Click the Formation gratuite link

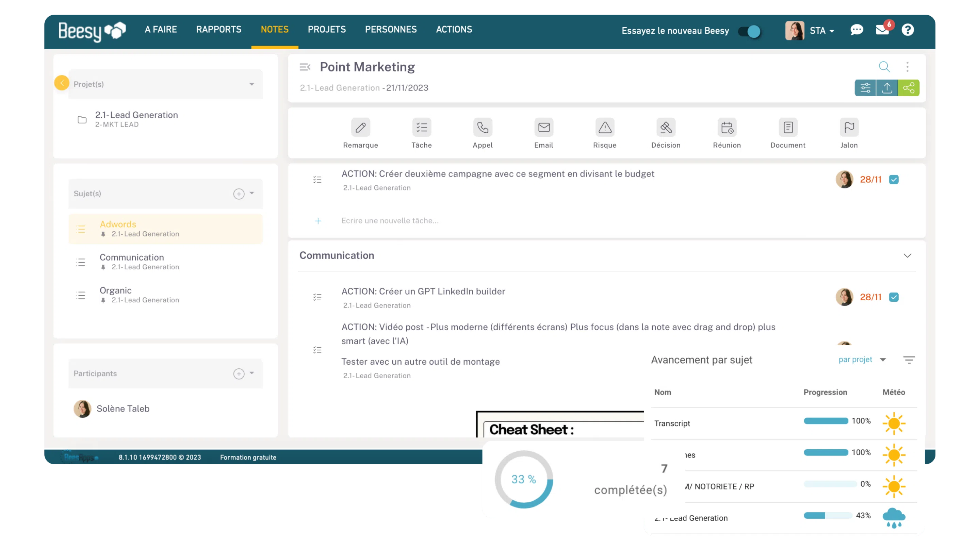pyautogui.click(x=248, y=457)
